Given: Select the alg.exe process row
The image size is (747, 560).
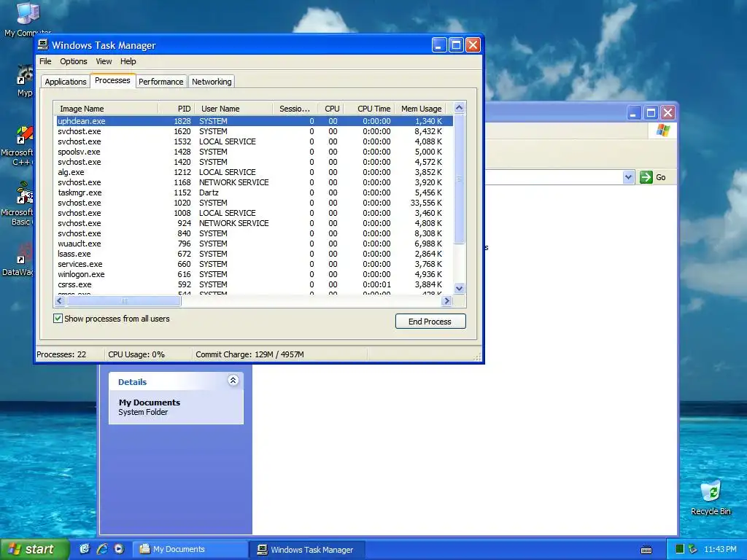Looking at the screenshot, I should (x=254, y=172).
